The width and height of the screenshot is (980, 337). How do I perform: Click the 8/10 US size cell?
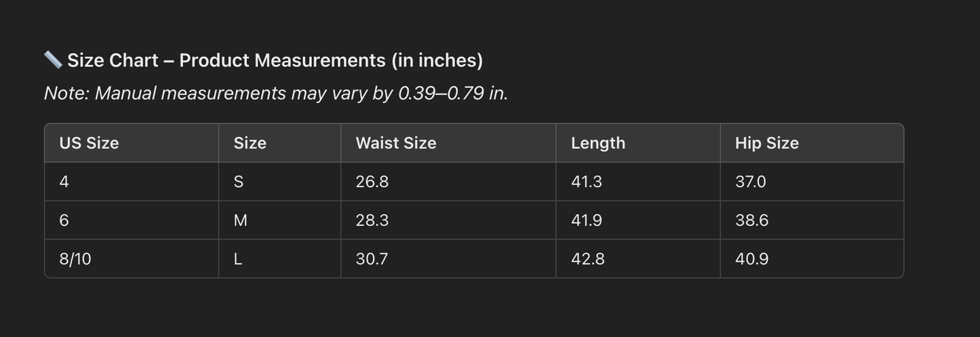[75, 259]
